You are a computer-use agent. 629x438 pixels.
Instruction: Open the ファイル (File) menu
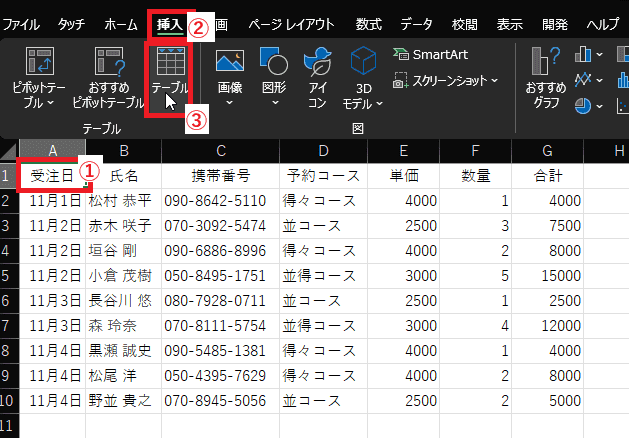point(22,23)
